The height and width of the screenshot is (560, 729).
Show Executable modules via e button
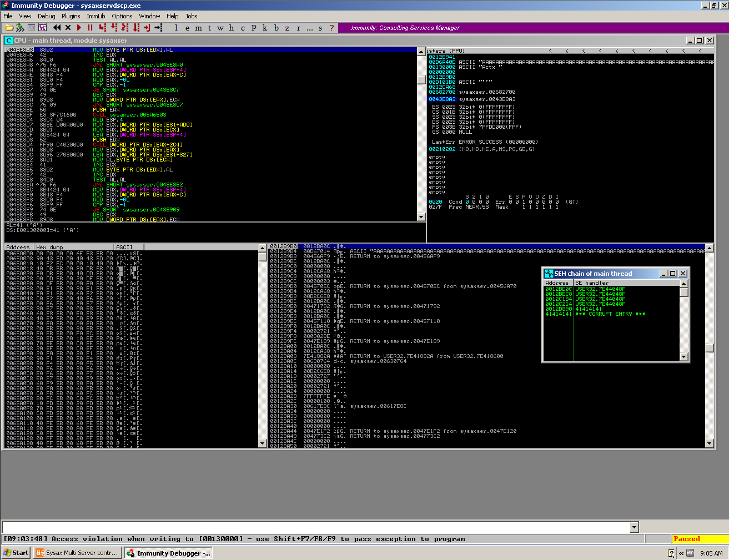pyautogui.click(x=187, y=28)
